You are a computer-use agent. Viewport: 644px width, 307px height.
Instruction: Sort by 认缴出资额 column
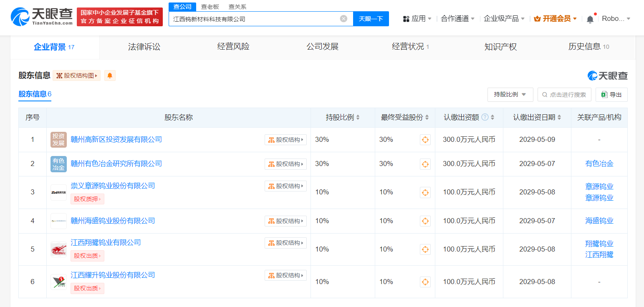(x=492, y=118)
